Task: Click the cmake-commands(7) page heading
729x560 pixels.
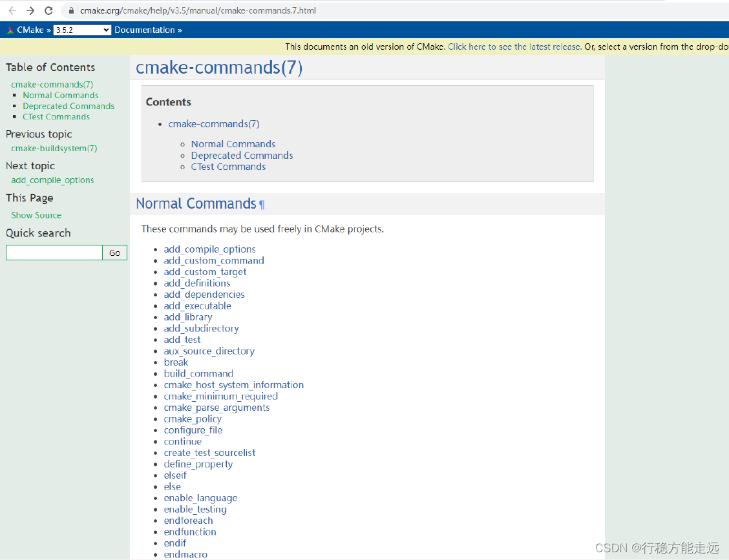Action: (219, 67)
